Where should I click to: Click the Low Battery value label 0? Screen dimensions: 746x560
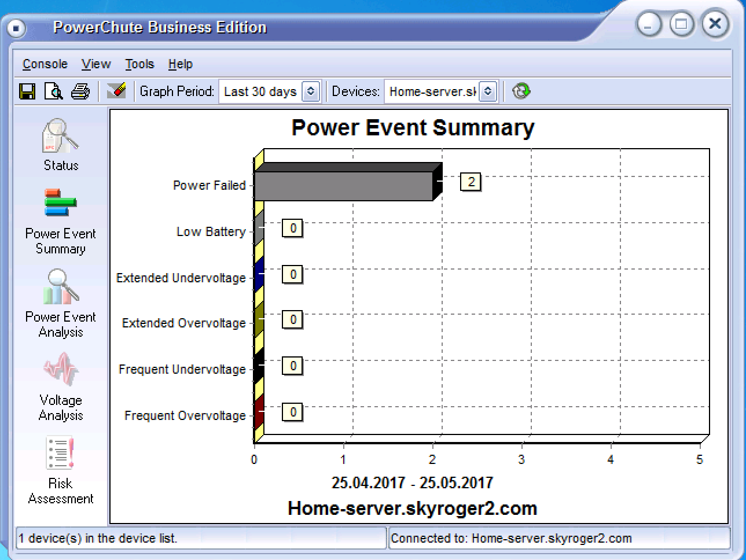(x=293, y=229)
